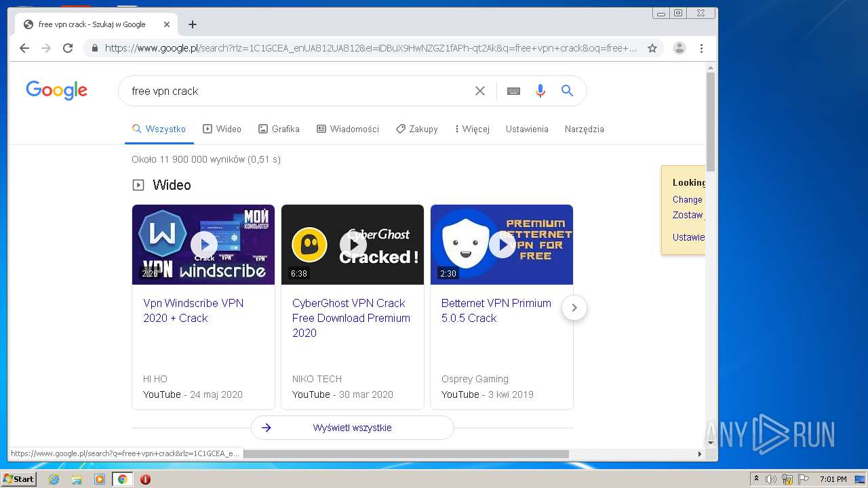Image resolution: width=868 pixels, height=488 pixels.
Task: Show hidden tray icons arrow
Action: 756,479
